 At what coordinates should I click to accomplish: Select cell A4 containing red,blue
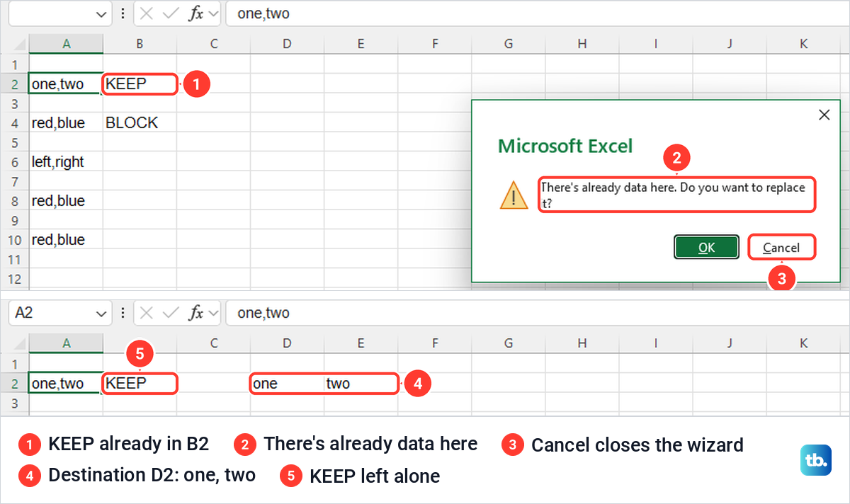66,123
